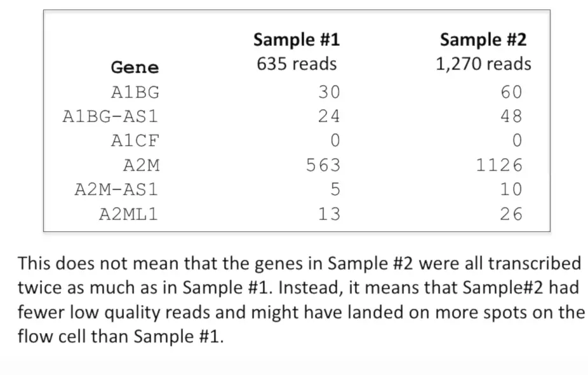
Task: Select the A1CF gene name
Action: [135, 140]
